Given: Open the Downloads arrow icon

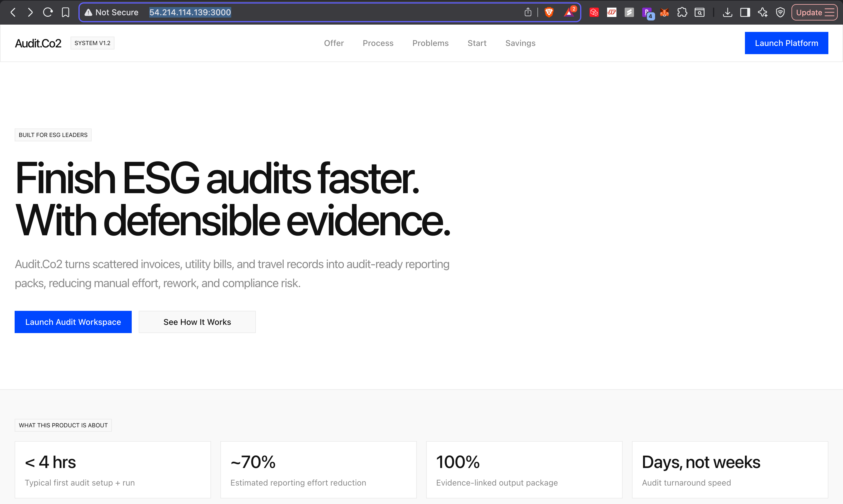Looking at the screenshot, I should tap(727, 13).
